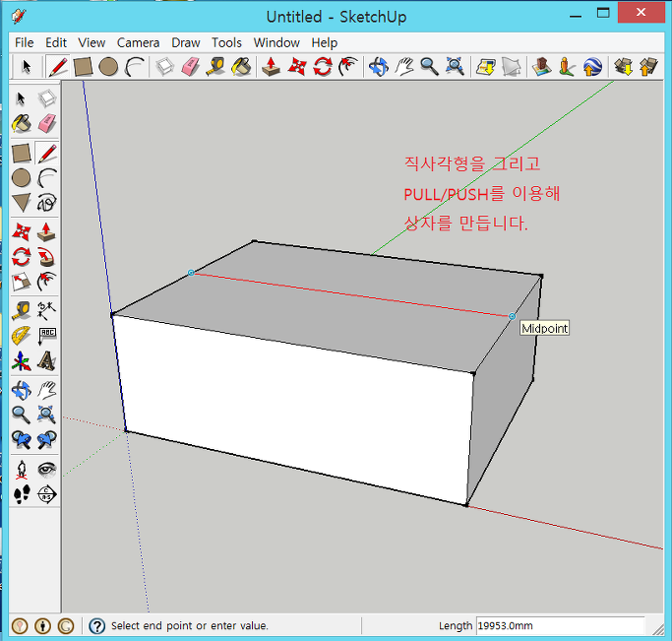Open the File menu

[24, 43]
